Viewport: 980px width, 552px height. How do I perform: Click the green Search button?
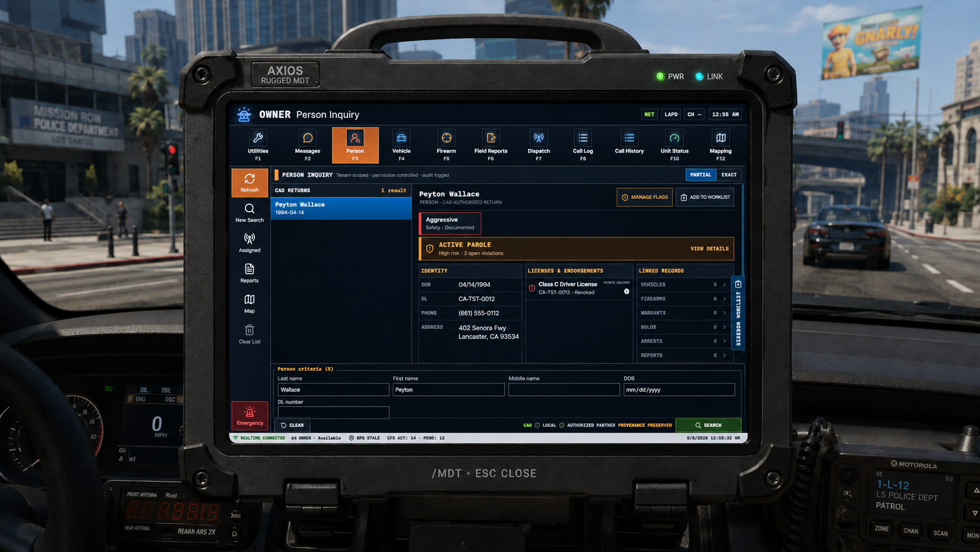coord(708,425)
